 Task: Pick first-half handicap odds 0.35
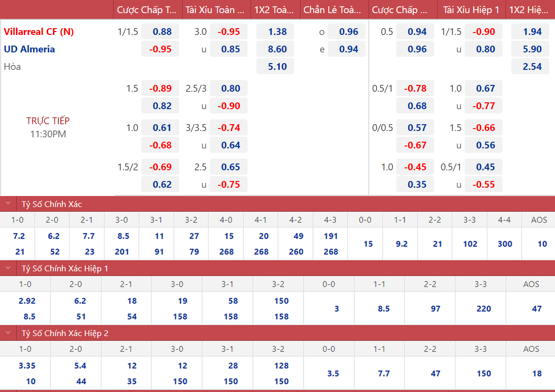415,184
